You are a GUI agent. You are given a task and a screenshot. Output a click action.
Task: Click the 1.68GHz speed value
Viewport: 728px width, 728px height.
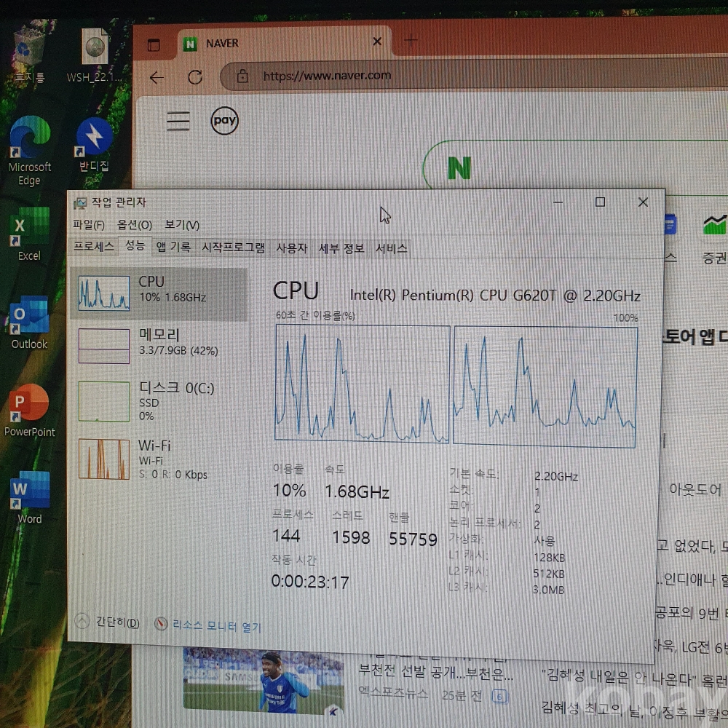(x=357, y=491)
